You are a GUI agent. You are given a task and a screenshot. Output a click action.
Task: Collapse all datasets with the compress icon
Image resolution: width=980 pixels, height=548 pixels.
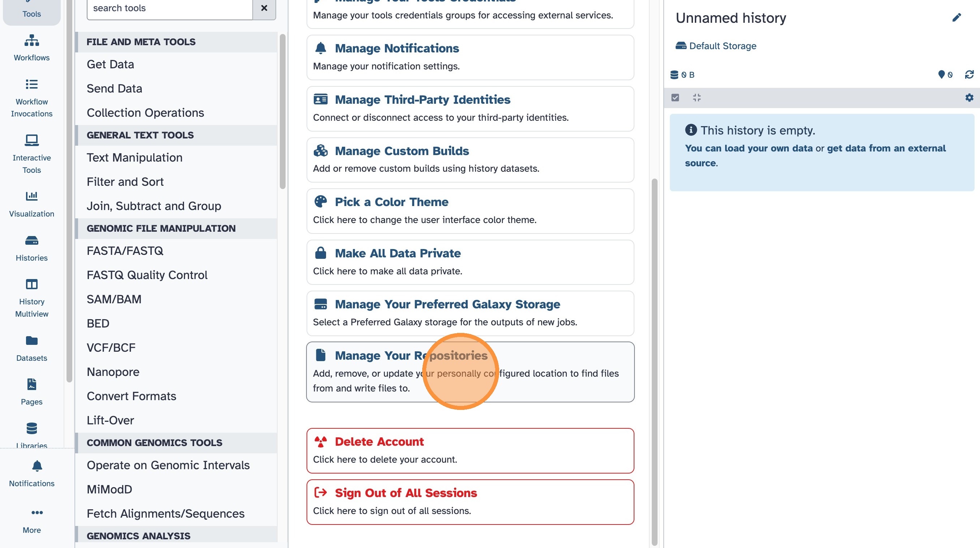pos(697,98)
